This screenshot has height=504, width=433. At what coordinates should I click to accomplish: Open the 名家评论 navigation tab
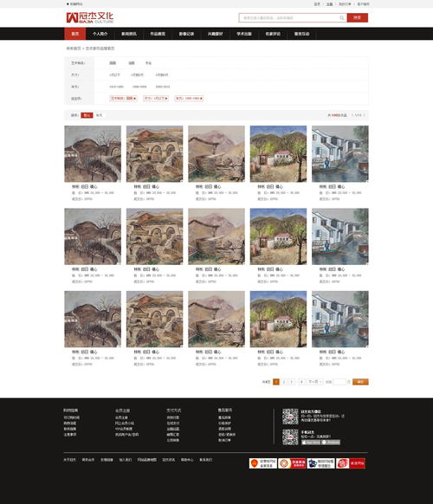click(273, 34)
